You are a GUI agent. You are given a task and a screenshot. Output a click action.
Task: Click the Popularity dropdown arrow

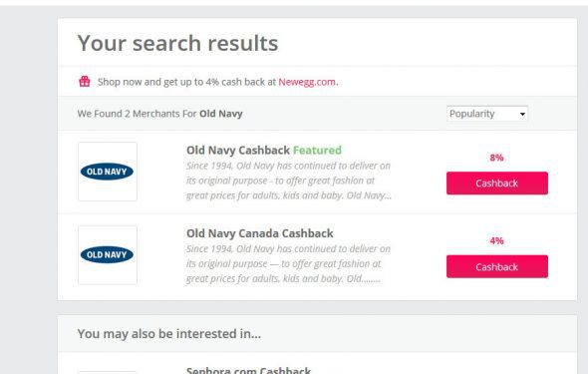click(x=522, y=114)
